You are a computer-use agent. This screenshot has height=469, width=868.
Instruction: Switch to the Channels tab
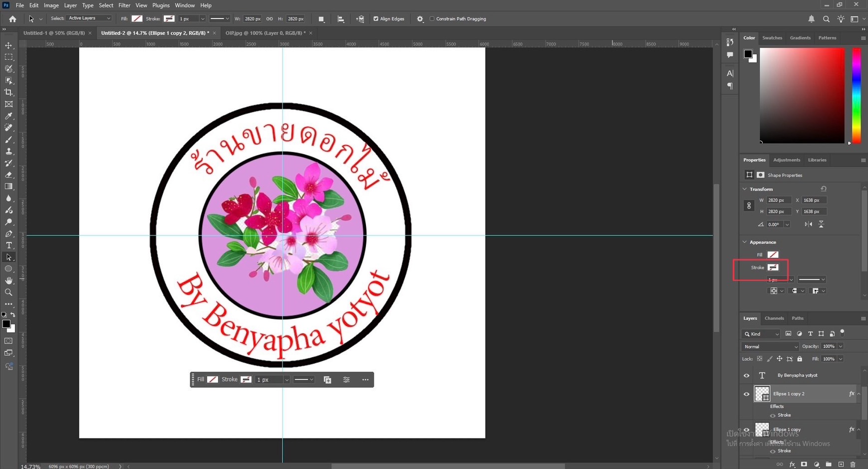click(x=774, y=318)
